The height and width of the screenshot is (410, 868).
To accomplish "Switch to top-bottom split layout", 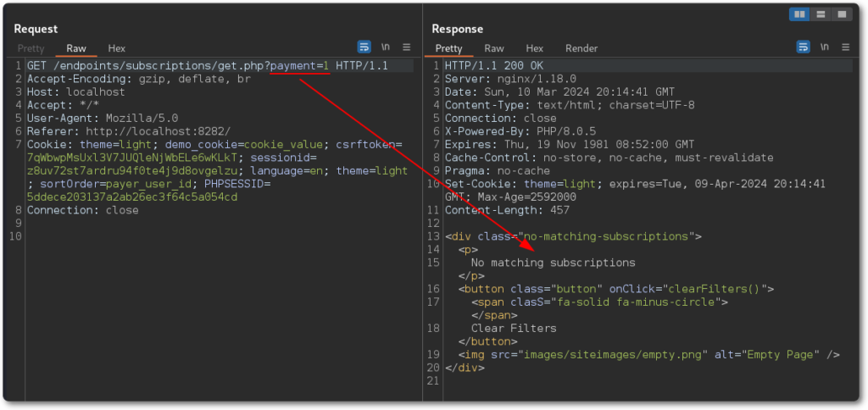I will [x=821, y=14].
